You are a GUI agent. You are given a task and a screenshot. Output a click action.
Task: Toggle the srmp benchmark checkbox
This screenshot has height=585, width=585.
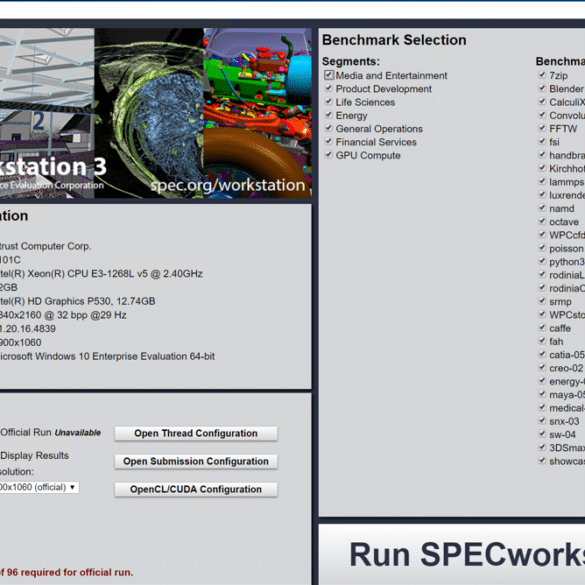coord(542,301)
